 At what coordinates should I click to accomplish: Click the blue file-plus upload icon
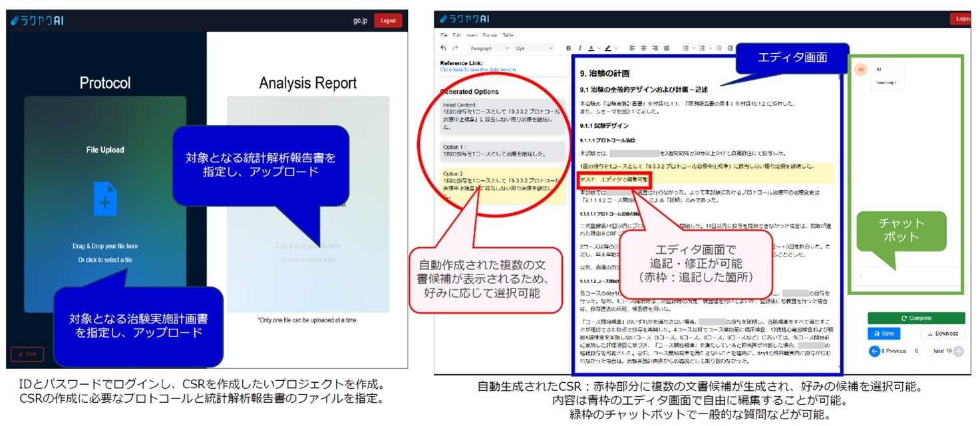point(105,198)
